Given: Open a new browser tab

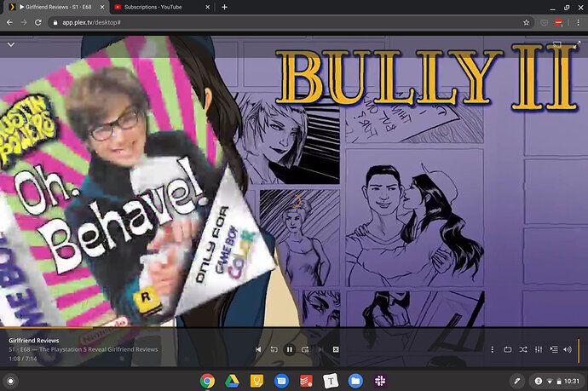Looking at the screenshot, I should click(x=224, y=7).
